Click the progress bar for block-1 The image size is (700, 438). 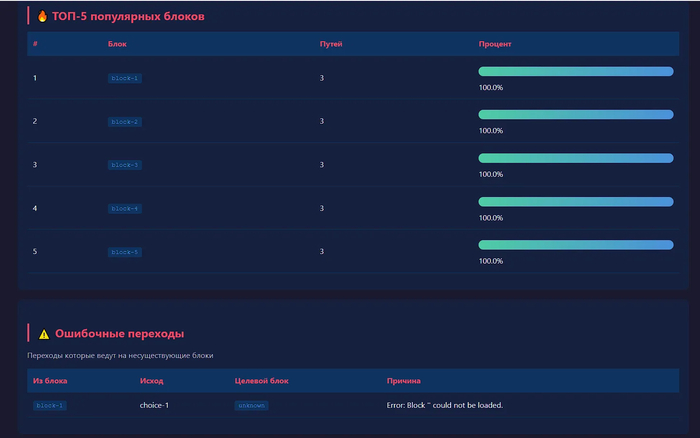(575, 72)
